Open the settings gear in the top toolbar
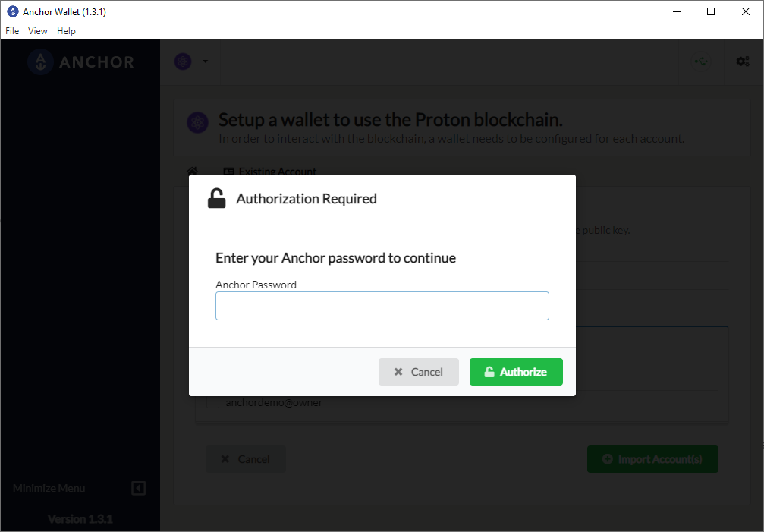Image resolution: width=764 pixels, height=532 pixels. pyautogui.click(x=743, y=61)
